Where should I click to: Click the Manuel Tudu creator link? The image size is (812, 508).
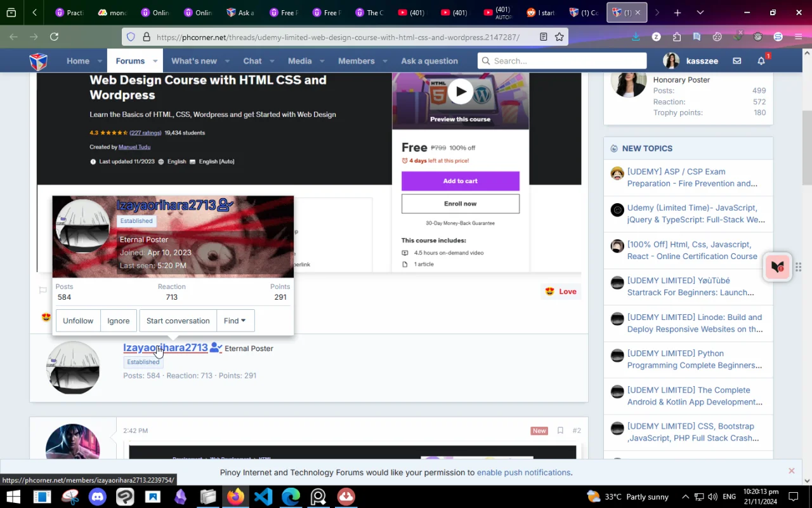134,147
